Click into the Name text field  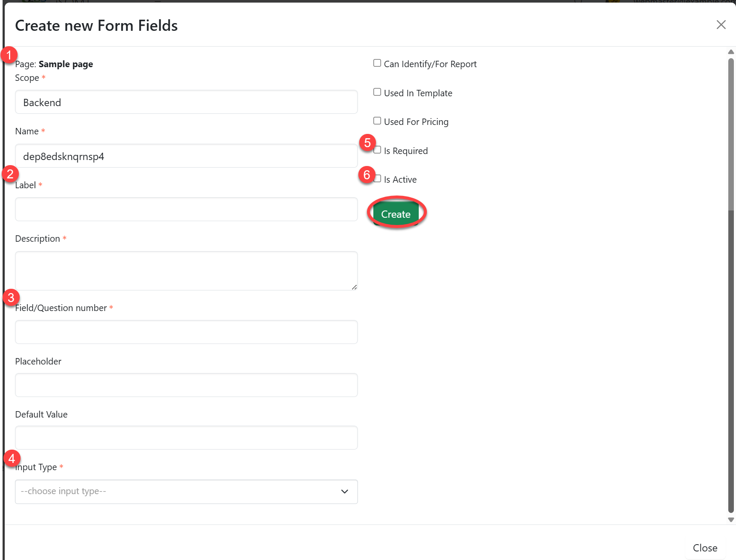point(186,156)
